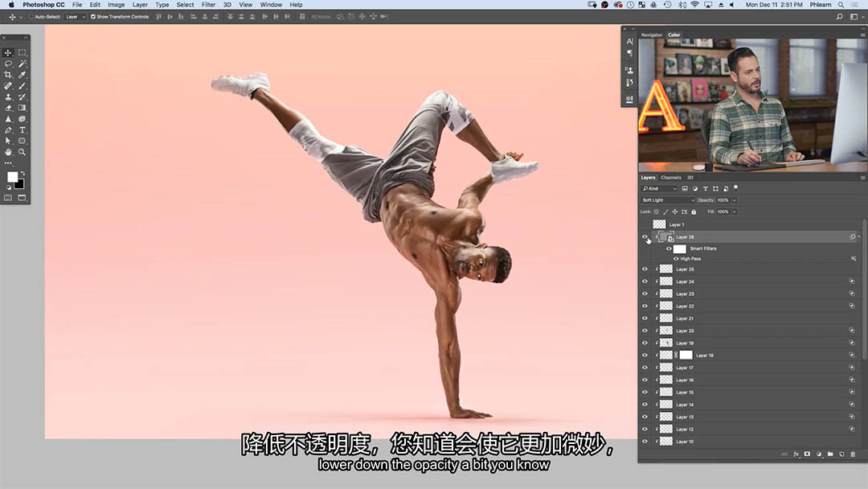Select the Hand tool

click(8, 152)
